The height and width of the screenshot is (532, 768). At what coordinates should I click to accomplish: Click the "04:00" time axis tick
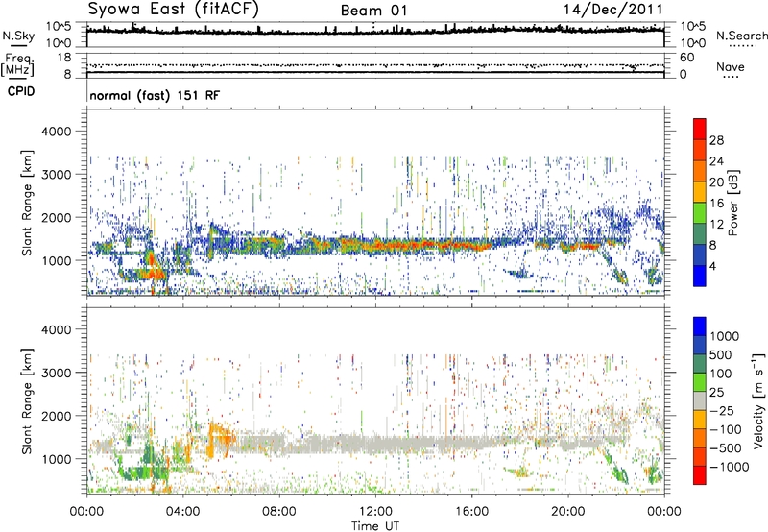(x=183, y=512)
